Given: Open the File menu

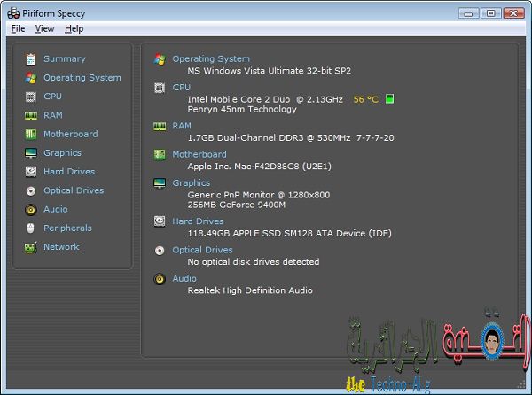Looking at the screenshot, I should click(x=18, y=29).
